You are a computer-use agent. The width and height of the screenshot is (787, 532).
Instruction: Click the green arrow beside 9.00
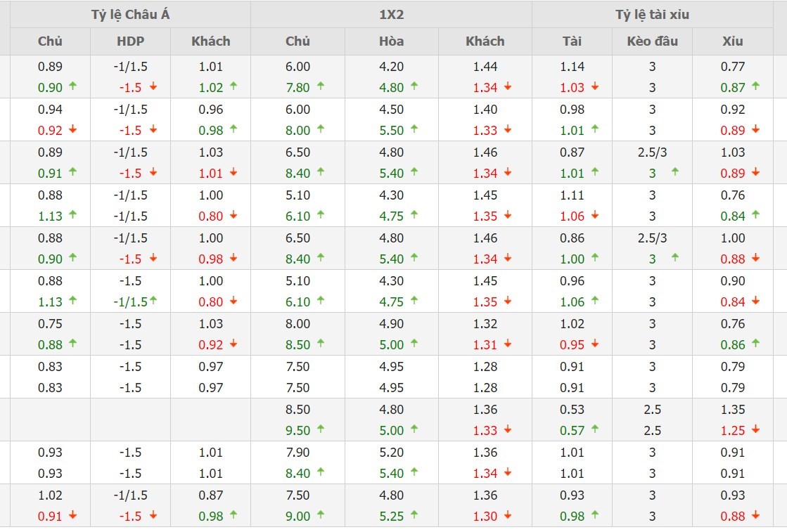pyautogui.click(x=321, y=516)
